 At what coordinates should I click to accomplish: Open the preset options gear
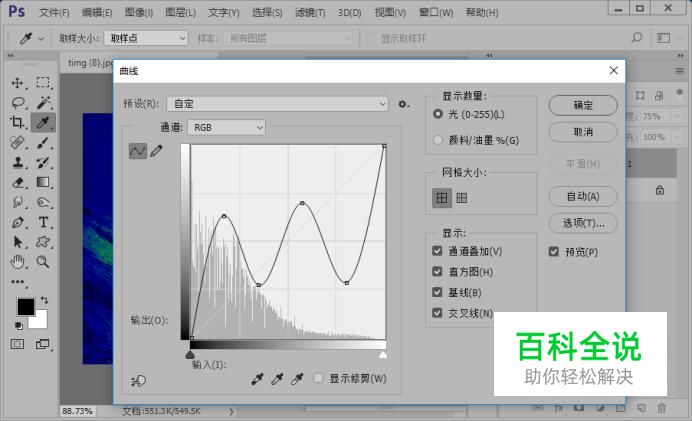tap(403, 104)
